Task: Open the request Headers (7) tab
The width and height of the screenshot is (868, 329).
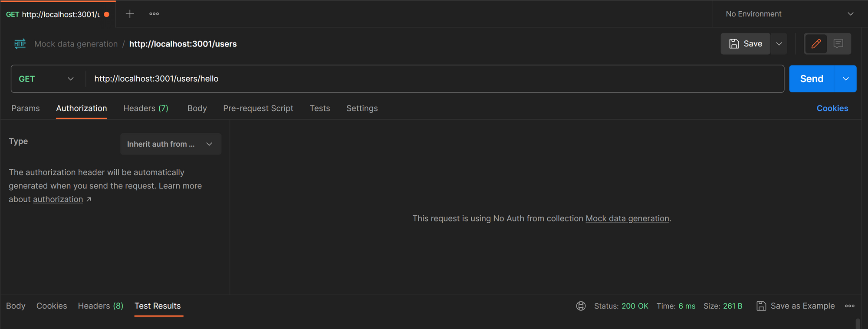Action: click(x=146, y=109)
